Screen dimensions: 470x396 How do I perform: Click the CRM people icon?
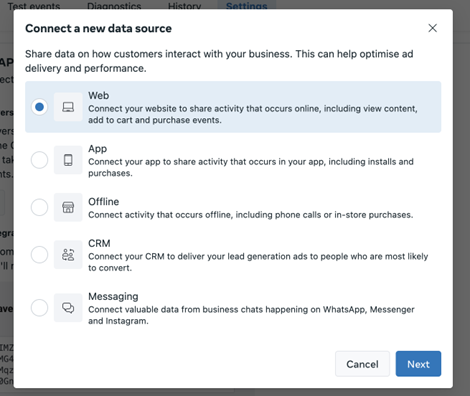point(68,255)
